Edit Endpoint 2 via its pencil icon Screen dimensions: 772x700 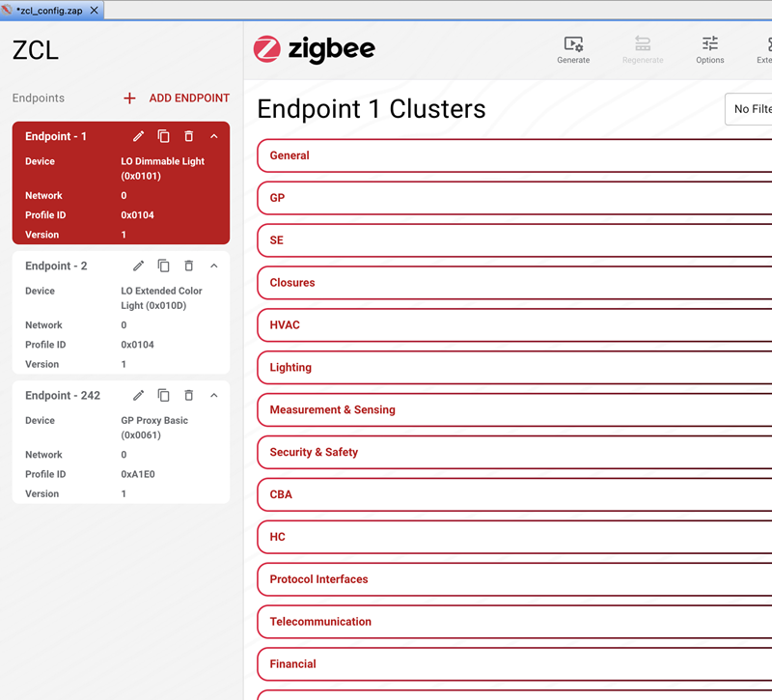click(x=139, y=266)
